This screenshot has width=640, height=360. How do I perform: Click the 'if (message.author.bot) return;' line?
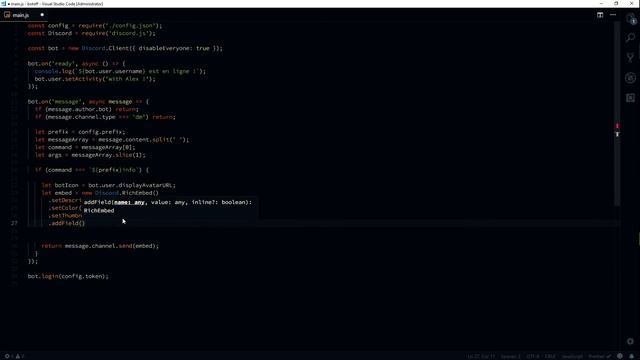coord(87,109)
